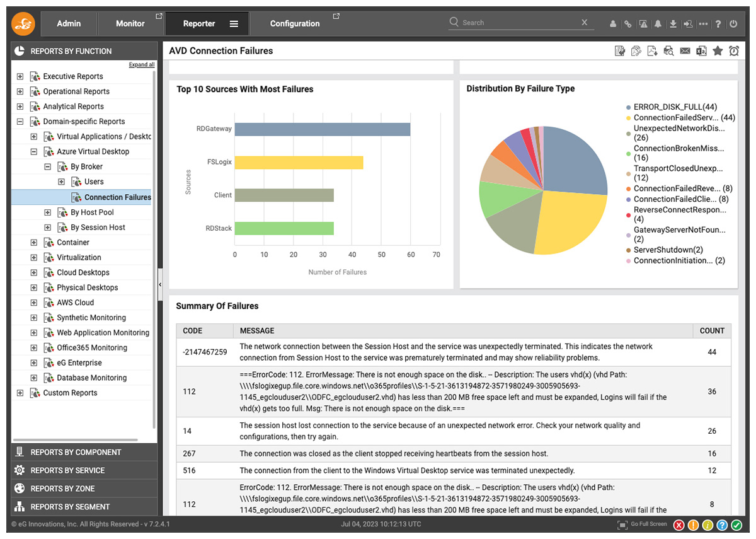Image resolution: width=756 pixels, height=539 pixels.
Task: Click the COUNT column header
Action: (712, 330)
